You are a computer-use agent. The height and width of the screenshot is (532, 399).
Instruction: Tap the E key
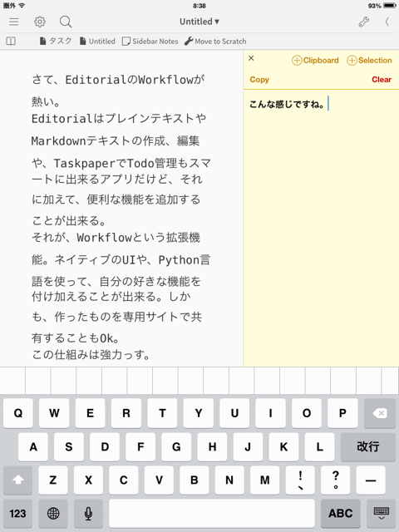tap(91, 413)
